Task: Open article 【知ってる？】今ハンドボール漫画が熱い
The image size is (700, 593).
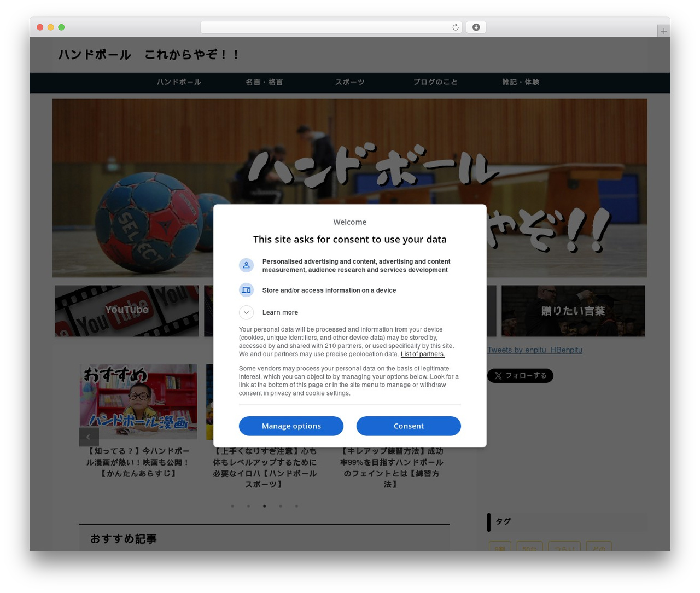Action: tap(138, 462)
